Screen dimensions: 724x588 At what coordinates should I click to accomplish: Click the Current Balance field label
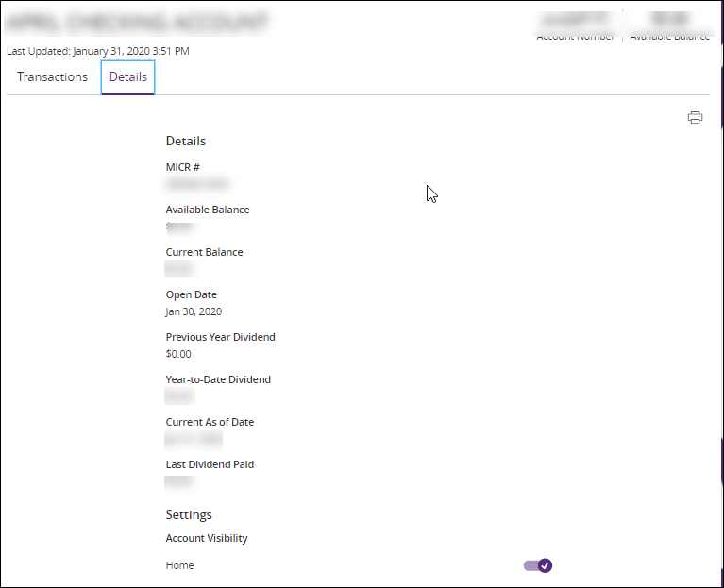point(204,252)
